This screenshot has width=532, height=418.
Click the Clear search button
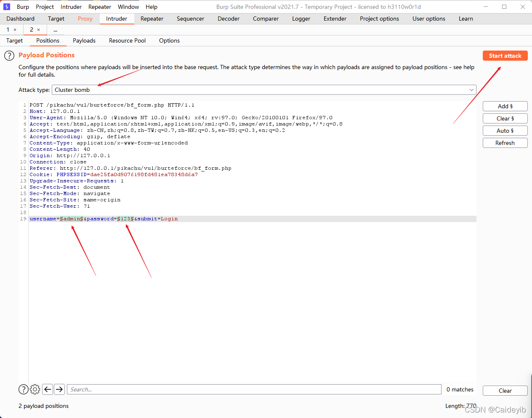coord(505,391)
